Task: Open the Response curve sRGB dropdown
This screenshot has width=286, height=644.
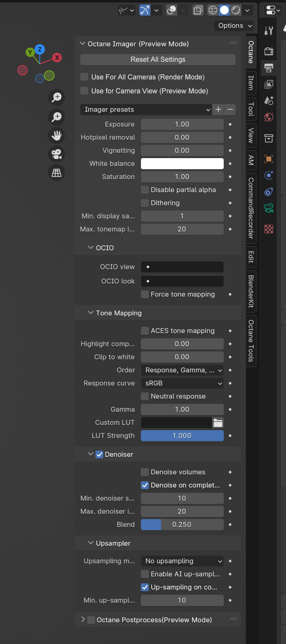Action: 182,383
